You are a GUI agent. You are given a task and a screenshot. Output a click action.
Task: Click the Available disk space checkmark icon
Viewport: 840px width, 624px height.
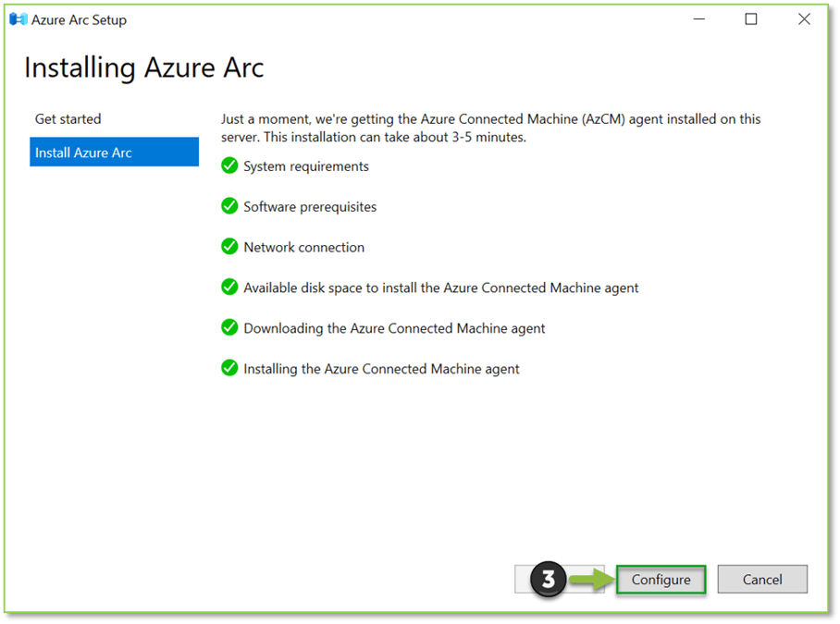point(229,288)
